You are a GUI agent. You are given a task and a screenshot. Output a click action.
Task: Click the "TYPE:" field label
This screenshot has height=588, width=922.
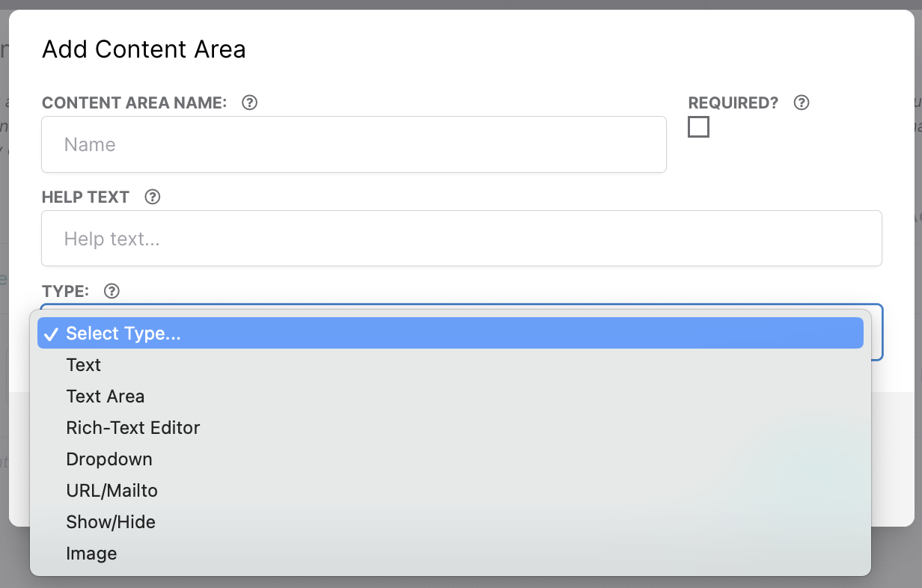point(66,292)
